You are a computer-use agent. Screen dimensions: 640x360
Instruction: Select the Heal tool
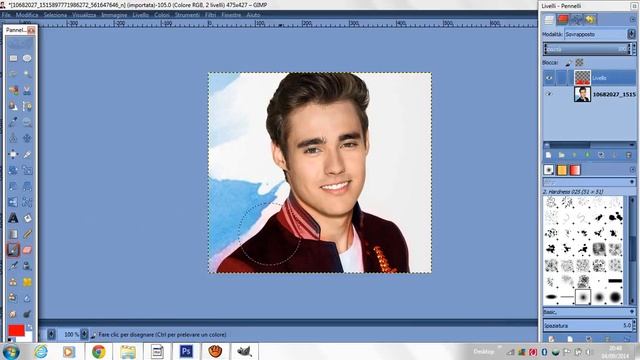(x=27, y=282)
